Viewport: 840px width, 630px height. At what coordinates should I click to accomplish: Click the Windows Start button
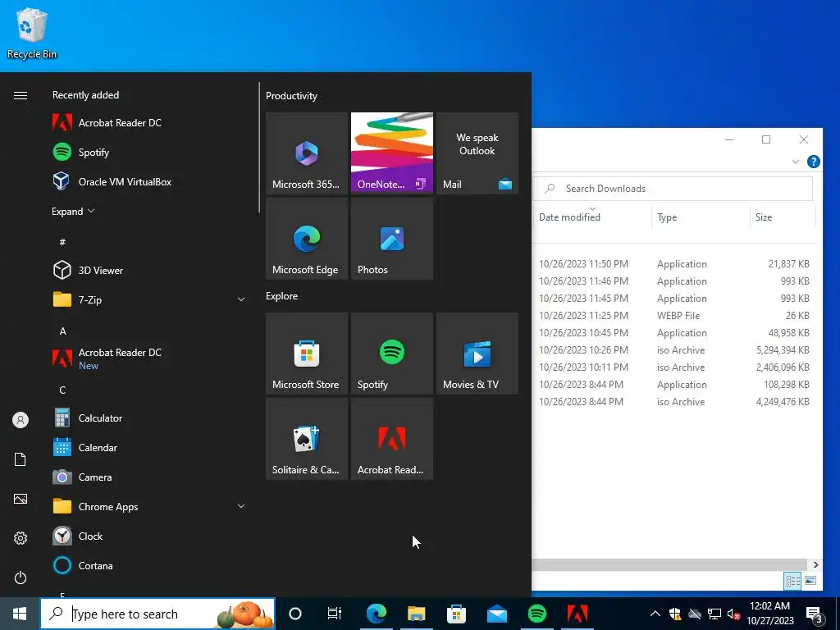(x=20, y=614)
